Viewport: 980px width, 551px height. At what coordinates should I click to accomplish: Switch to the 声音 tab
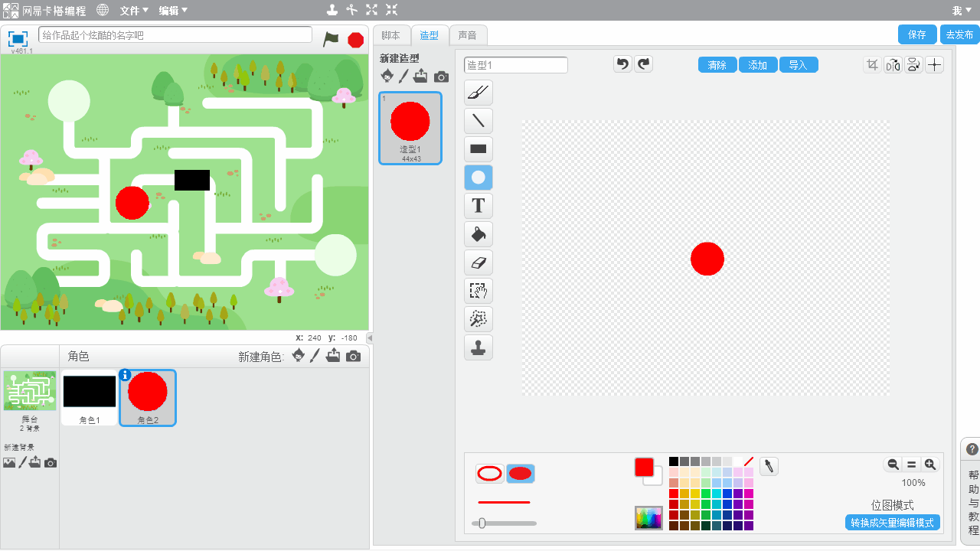[x=467, y=35]
